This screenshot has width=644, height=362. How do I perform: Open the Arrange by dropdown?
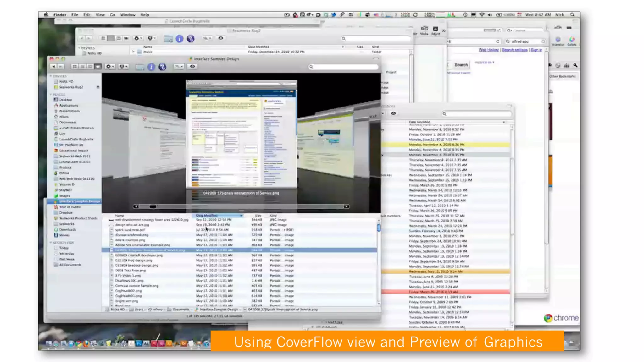tap(179, 66)
